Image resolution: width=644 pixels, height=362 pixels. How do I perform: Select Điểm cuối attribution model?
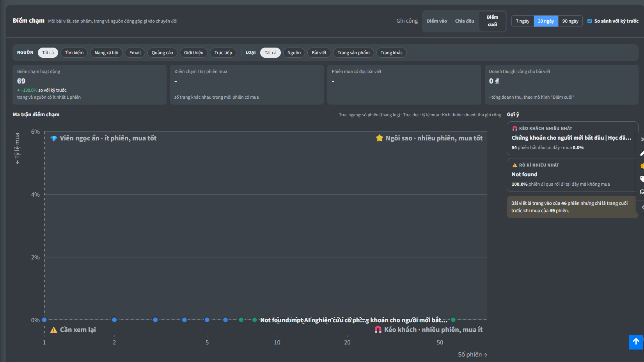(x=492, y=21)
